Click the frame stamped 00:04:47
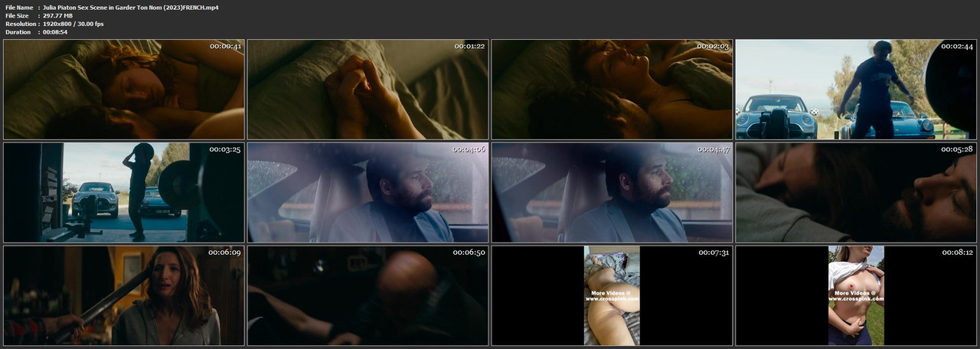Image resolution: width=980 pixels, height=349 pixels. (612, 192)
